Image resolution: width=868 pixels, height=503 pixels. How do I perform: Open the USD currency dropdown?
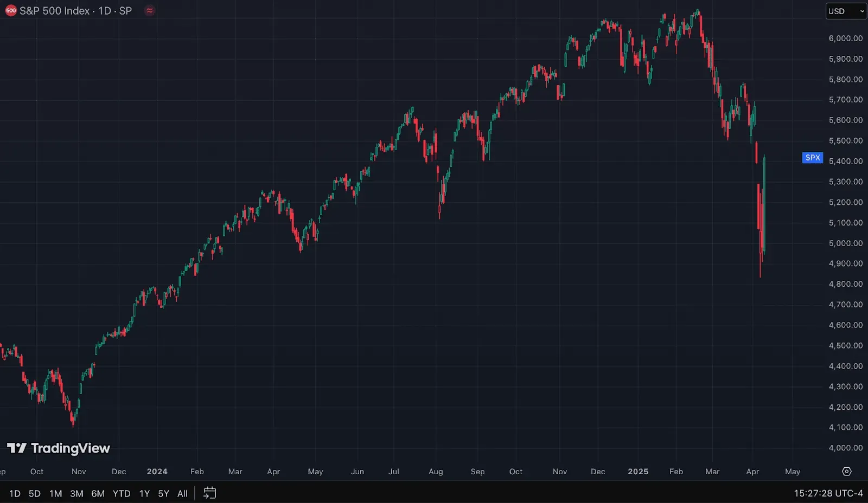(846, 11)
